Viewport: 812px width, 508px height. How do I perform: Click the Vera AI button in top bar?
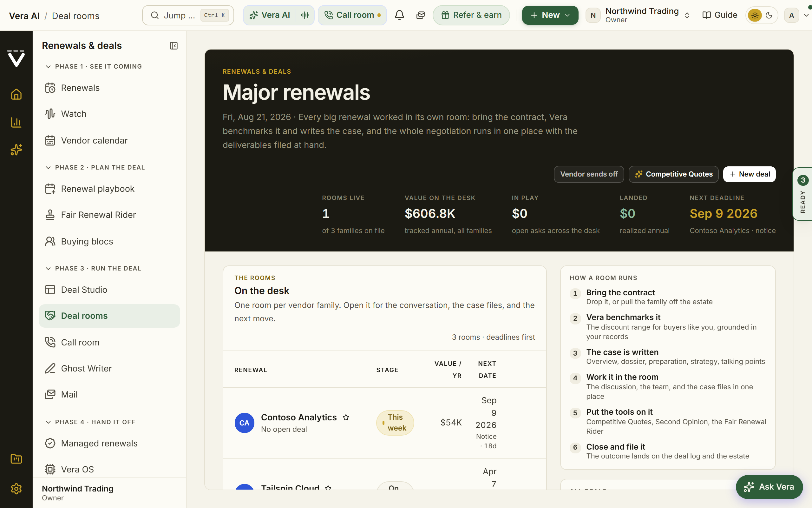[270, 15]
